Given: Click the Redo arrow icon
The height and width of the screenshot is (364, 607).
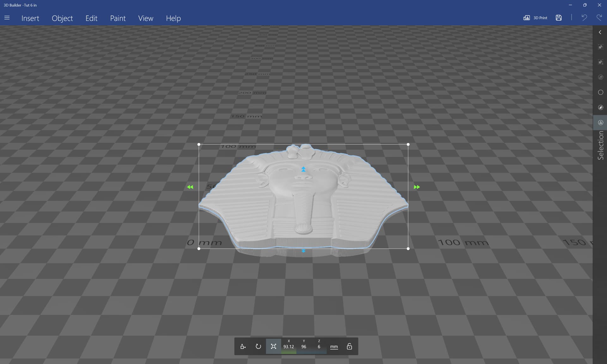Looking at the screenshot, I should 599,18.
